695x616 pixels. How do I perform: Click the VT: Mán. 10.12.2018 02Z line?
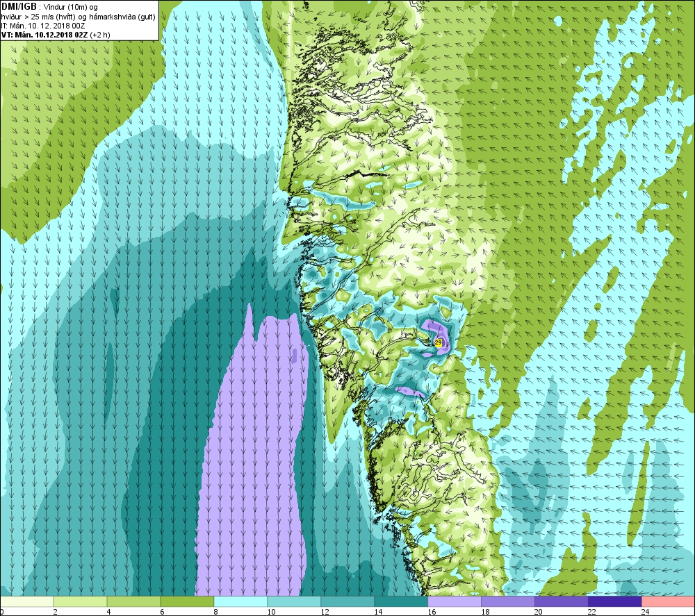[x=56, y=35]
